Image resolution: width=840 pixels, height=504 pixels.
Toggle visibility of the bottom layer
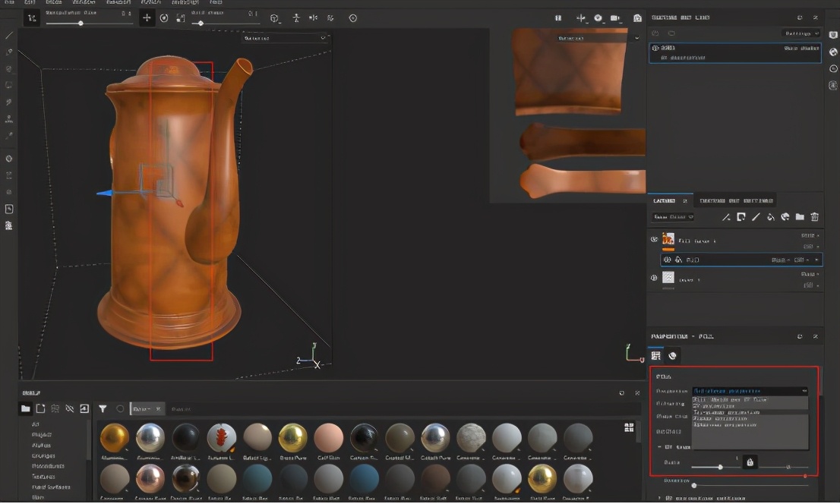tap(654, 279)
